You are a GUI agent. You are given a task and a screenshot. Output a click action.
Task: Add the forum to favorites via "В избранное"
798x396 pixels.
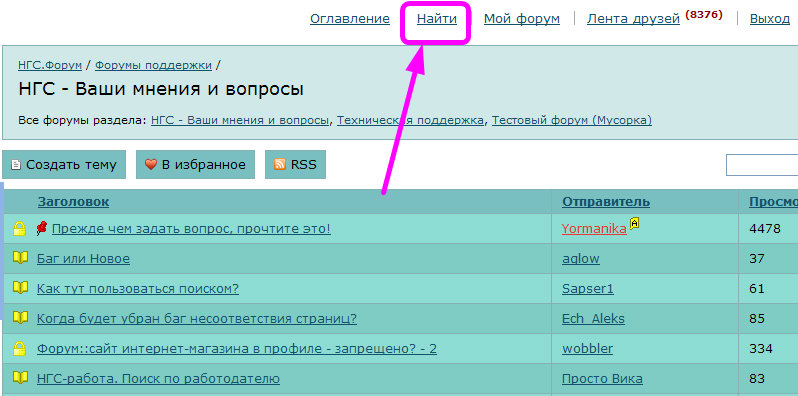pos(195,164)
